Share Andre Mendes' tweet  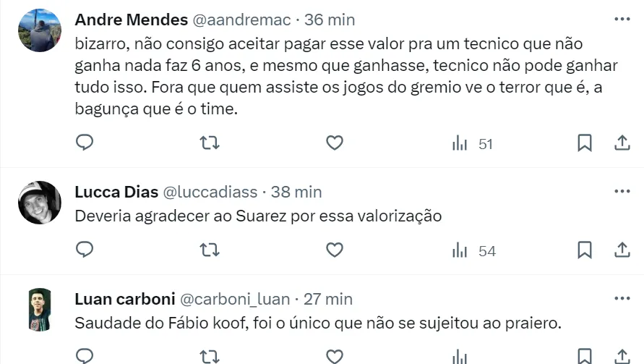622,143
